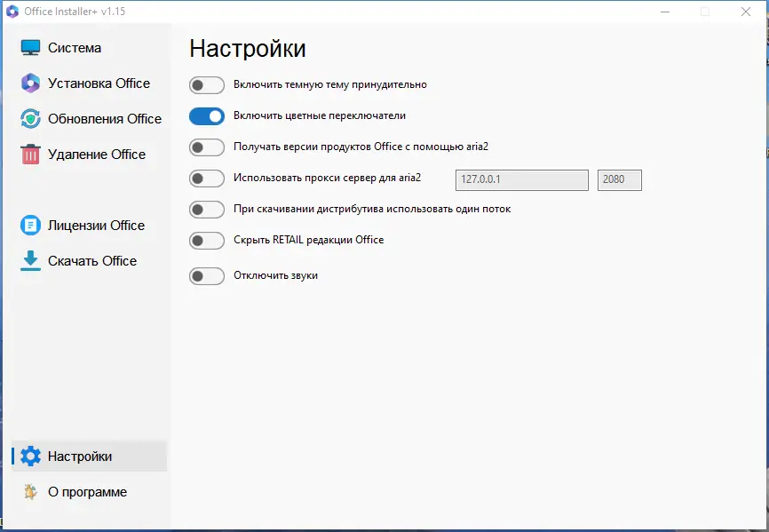Viewport: 769px width, 532px height.
Task: Click the label Включить цветные переключатели
Action: 320,115
